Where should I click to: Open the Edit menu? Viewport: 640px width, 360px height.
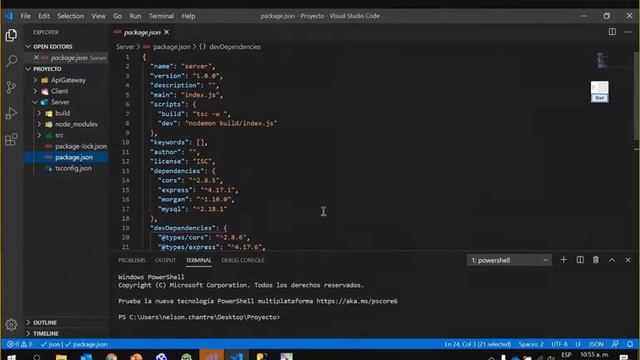[44, 16]
